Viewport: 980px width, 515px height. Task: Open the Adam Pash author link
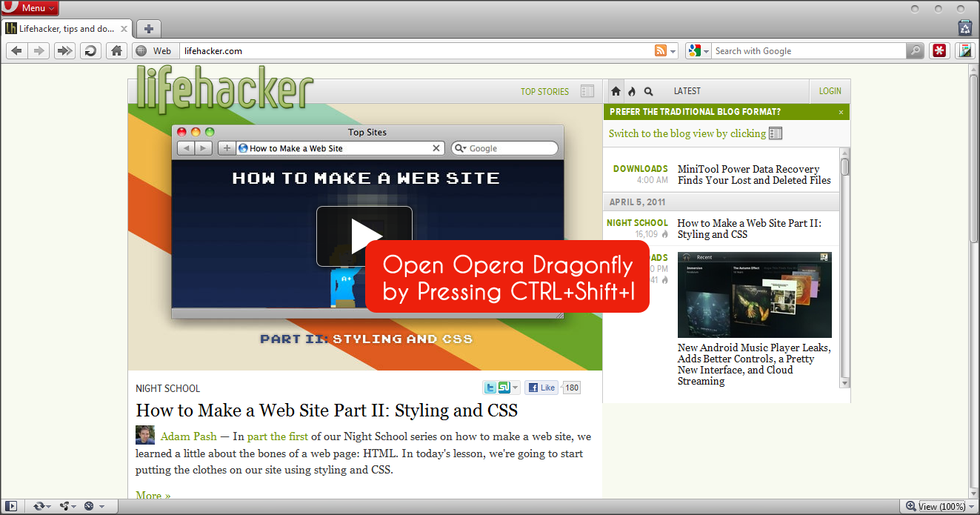tap(189, 436)
